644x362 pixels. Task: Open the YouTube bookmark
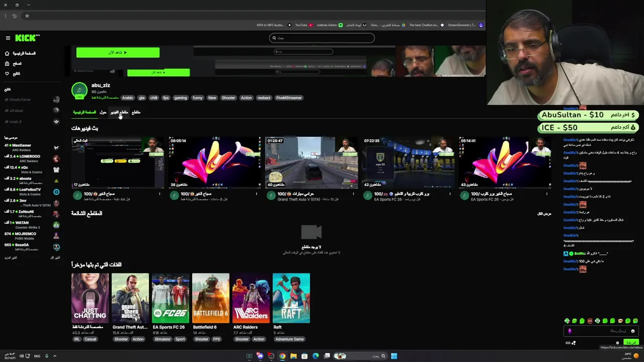coord(304,25)
